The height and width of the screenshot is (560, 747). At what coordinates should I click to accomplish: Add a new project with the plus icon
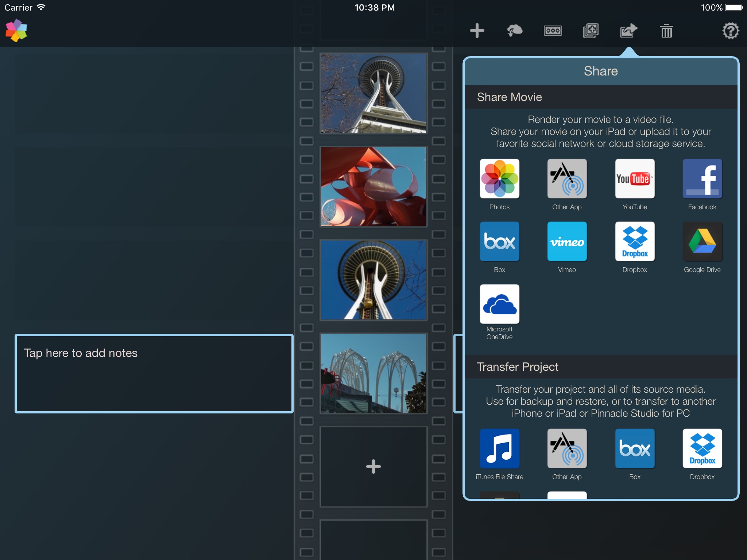(x=477, y=31)
